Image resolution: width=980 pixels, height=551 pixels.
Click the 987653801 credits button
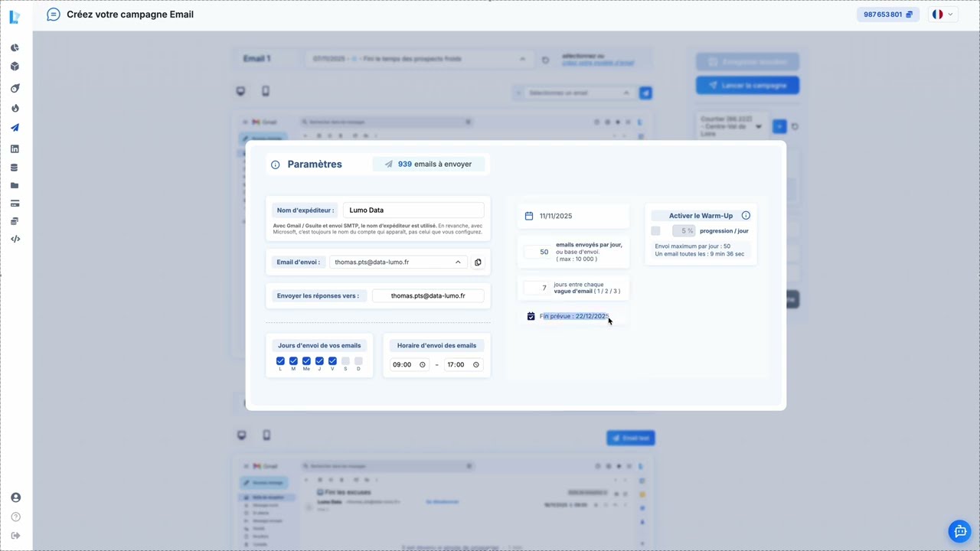coord(888,15)
